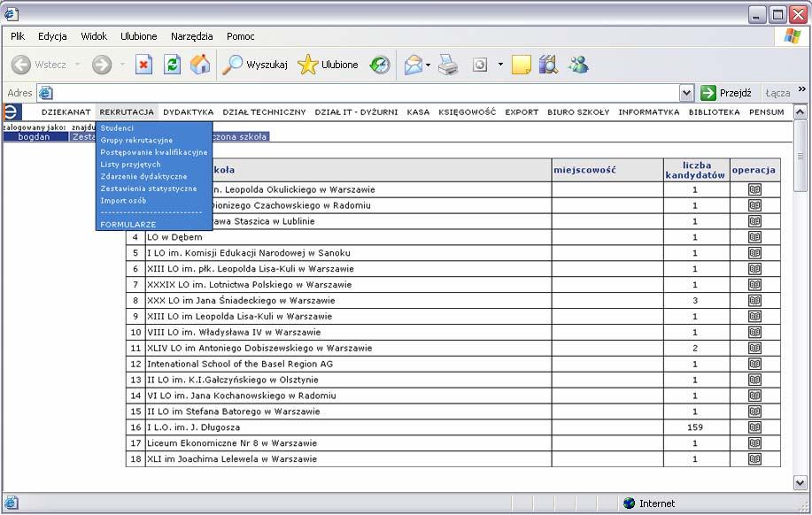Open operation icon for I L.O. Długosza row

tap(754, 427)
